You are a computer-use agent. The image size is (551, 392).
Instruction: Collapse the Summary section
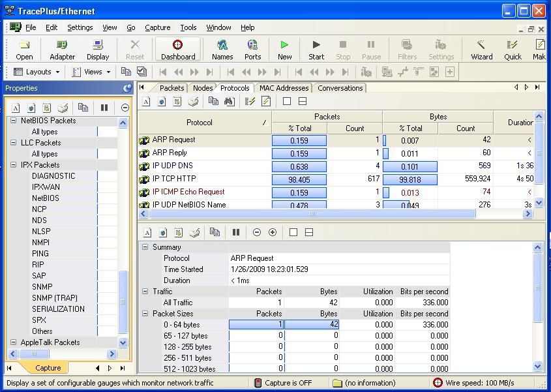point(145,247)
